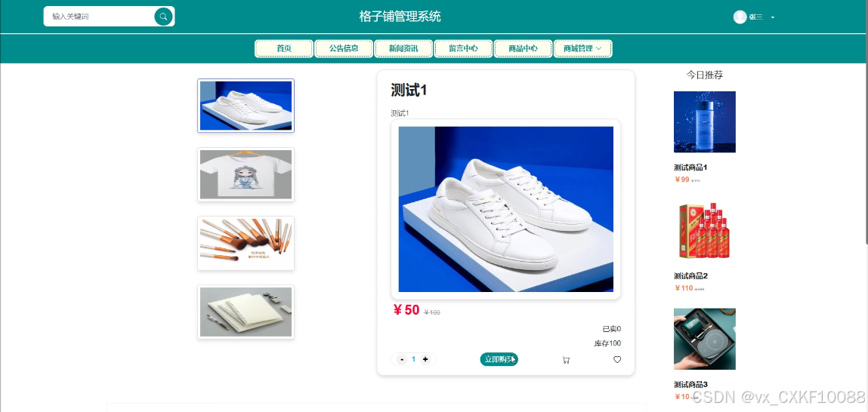868x412 pixels.
Task: Select the anime T-shirt thumbnail
Action: point(246,174)
